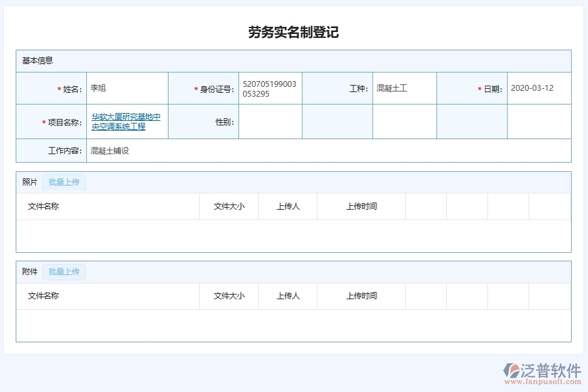This screenshot has height=392, width=588.
Task: Click the 工种 field showing 混凝土工
Action: click(402, 88)
